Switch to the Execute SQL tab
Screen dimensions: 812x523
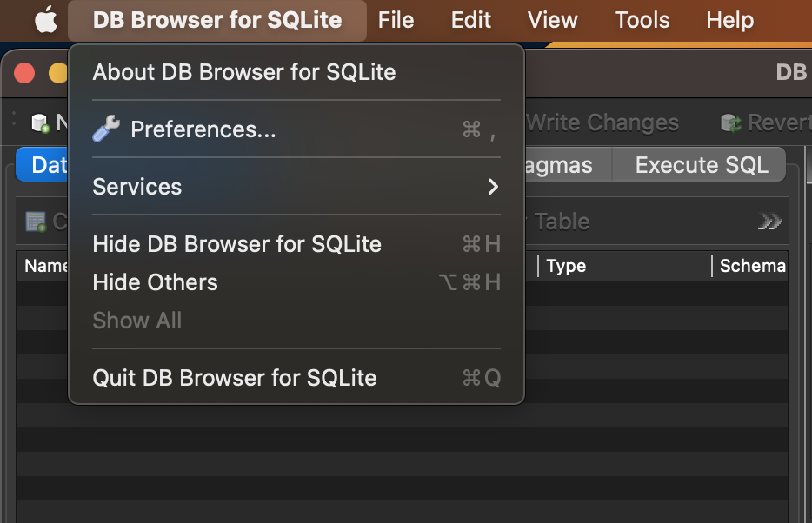coord(700,164)
